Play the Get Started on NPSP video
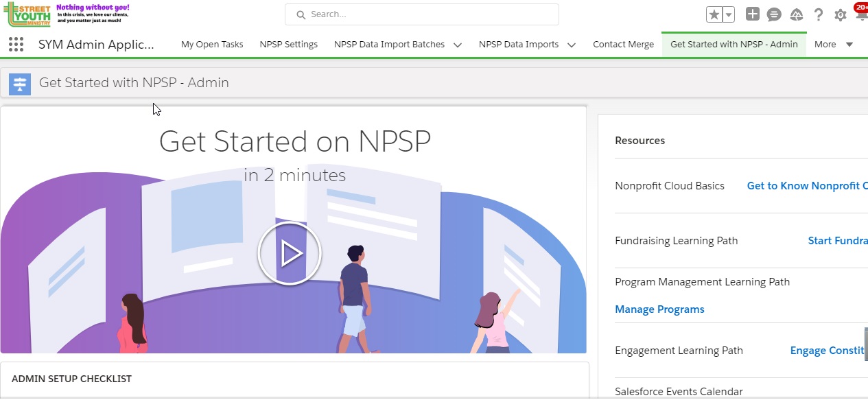Viewport: 868px width, 400px height. click(290, 253)
